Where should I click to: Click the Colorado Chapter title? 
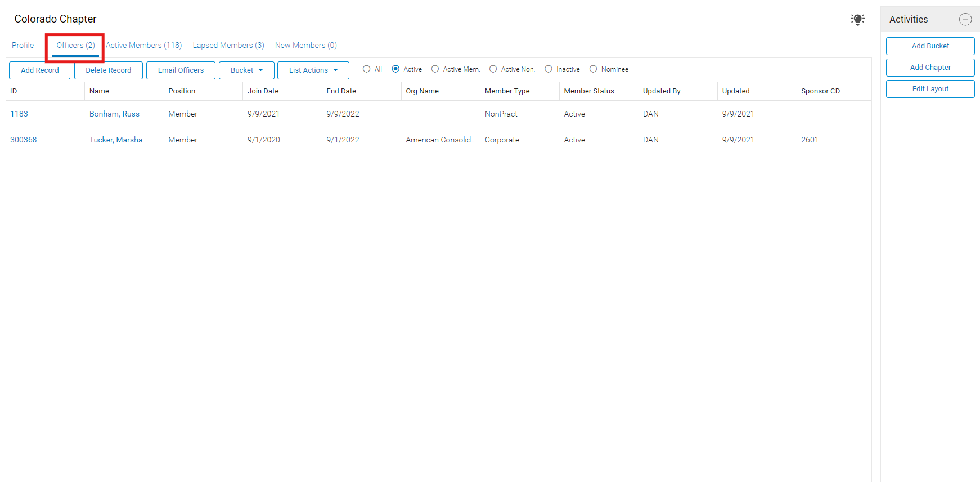56,19
